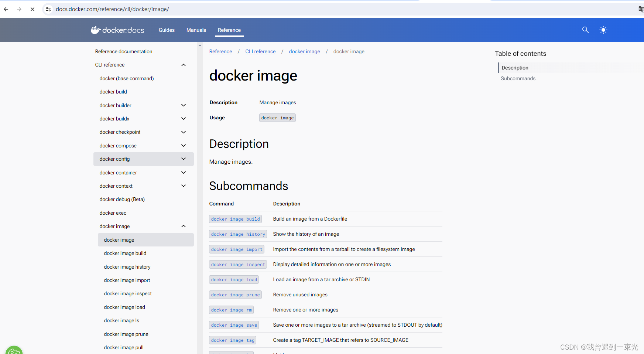Click 'Build an image from a Dockerfile' text
Viewport: 644px width, 354px height.
pyautogui.click(x=310, y=219)
